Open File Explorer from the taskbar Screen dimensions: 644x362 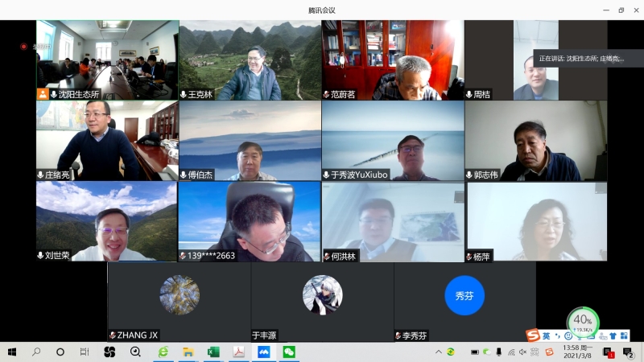pyautogui.click(x=188, y=352)
